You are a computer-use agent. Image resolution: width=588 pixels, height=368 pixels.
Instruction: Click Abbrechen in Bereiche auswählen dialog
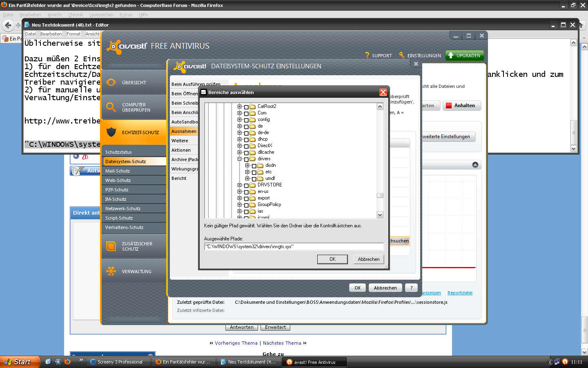click(x=369, y=259)
